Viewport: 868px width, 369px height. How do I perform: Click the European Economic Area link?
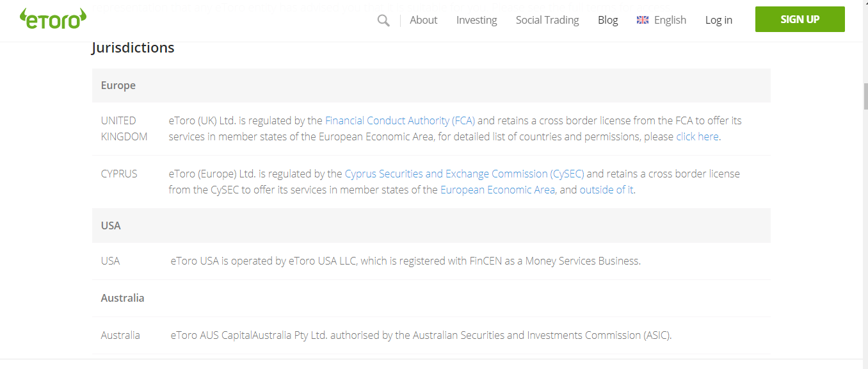[x=497, y=190]
